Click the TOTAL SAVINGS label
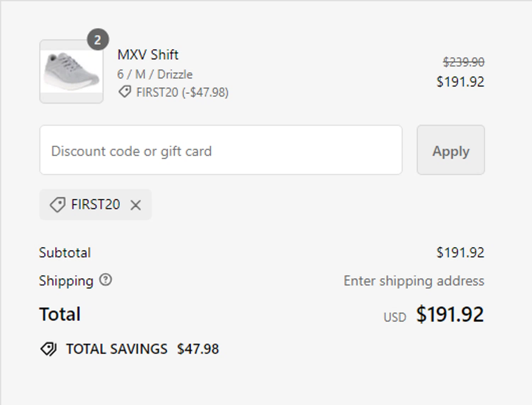The image size is (532, 405). pos(117,349)
